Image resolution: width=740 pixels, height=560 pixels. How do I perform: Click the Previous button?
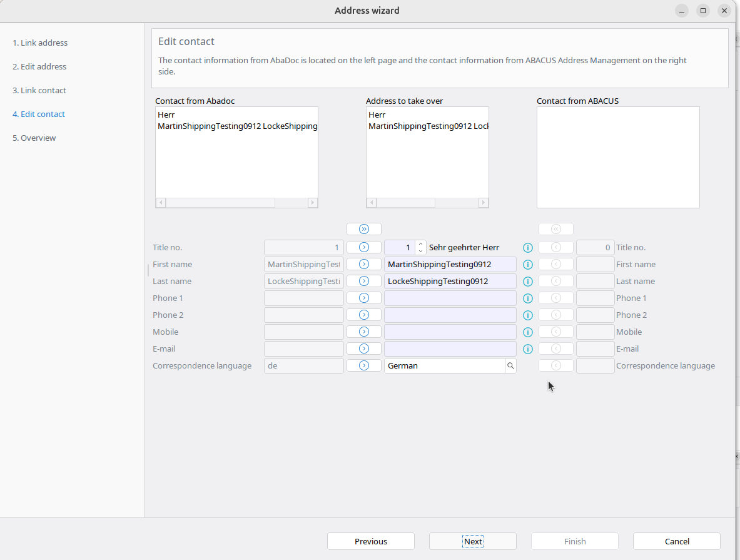(x=371, y=541)
